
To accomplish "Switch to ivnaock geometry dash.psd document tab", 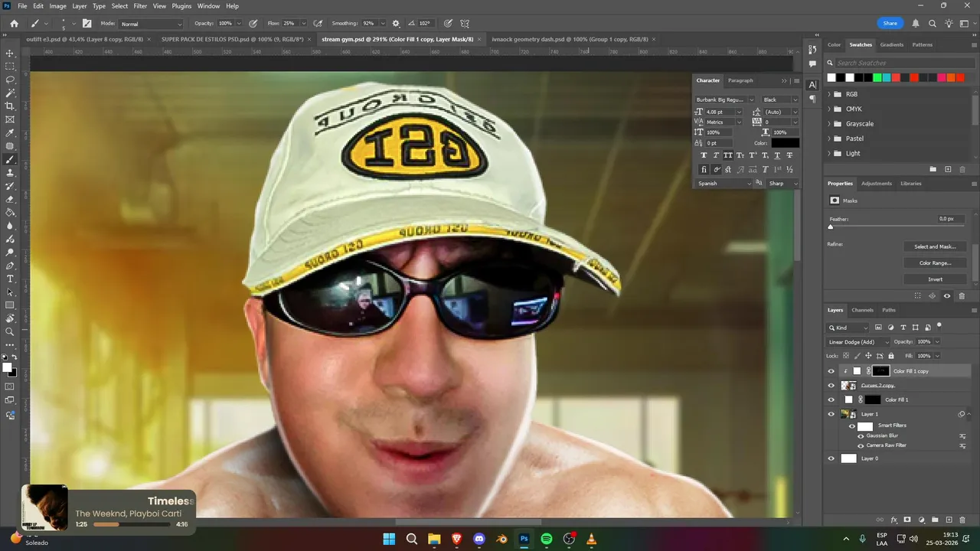I will coord(570,39).
